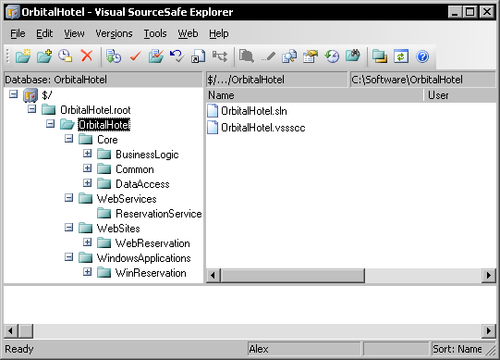500x360 pixels.
Task: Click the Check In toolbar icon
Action: click(x=156, y=56)
